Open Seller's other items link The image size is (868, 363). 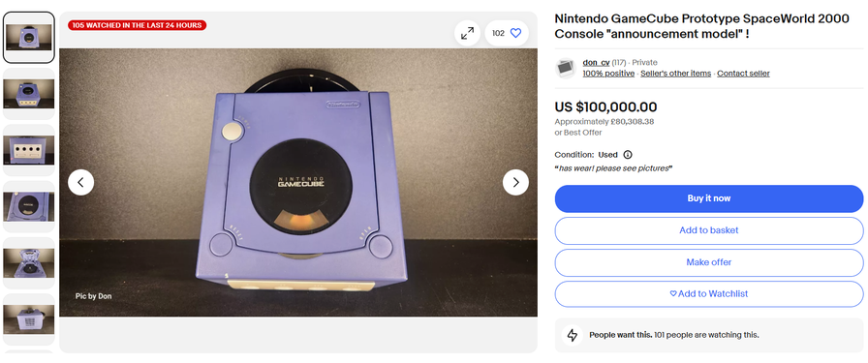click(676, 74)
